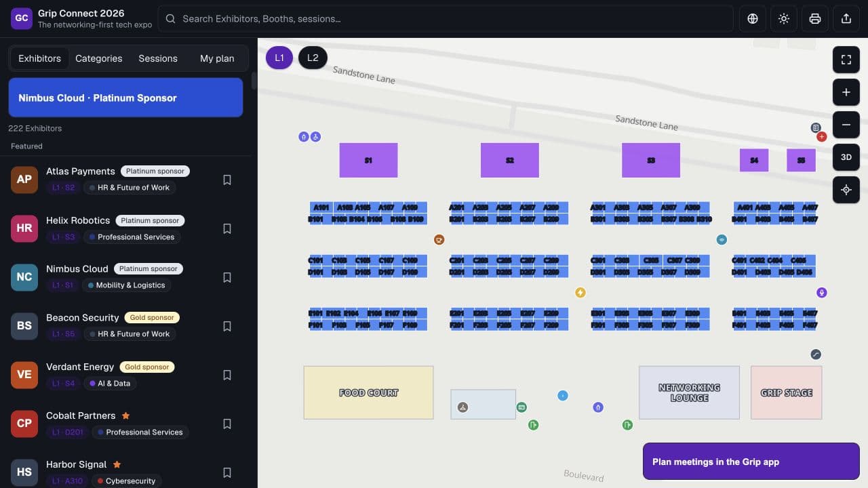Click the wheelchair accessibility marker
Viewport: 868px width, 488px height.
tap(315, 137)
